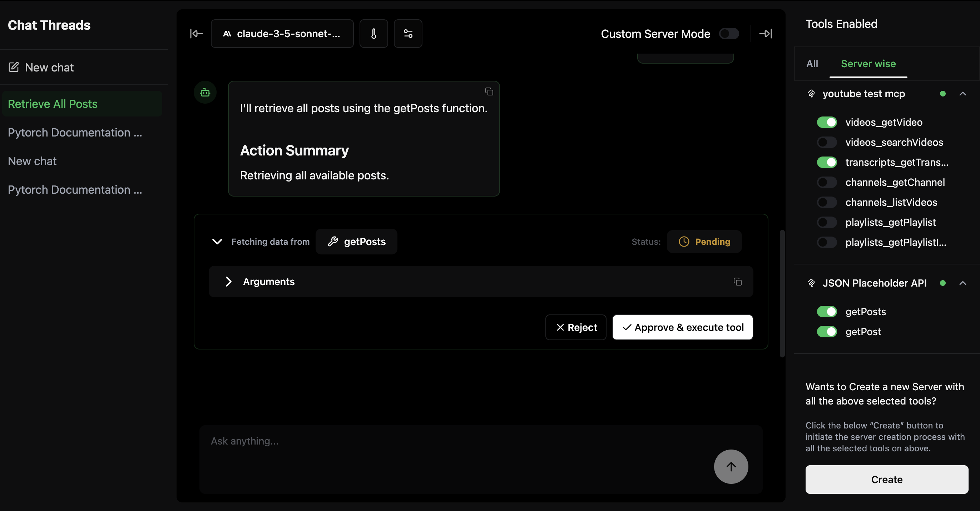Open the temperature setting control
This screenshot has width=980, height=511.
[x=373, y=34]
